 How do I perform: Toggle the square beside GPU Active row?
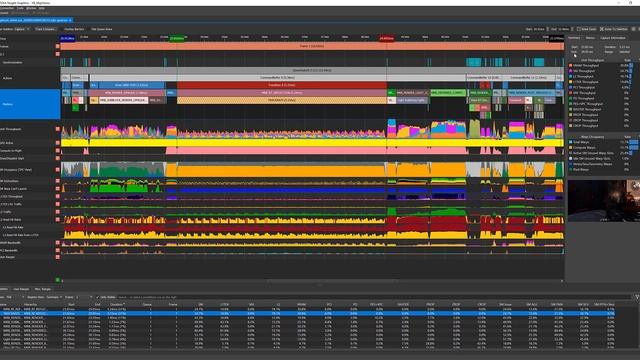[58, 143]
